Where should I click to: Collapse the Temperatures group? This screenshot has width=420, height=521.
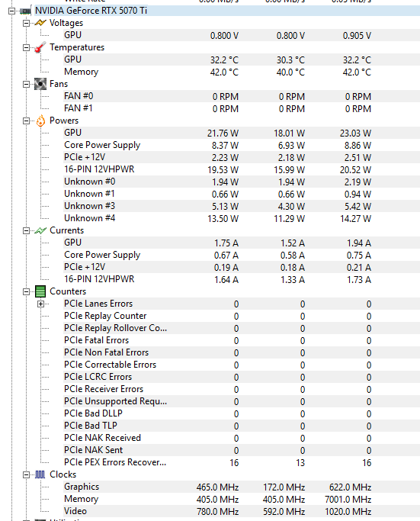[26, 47]
